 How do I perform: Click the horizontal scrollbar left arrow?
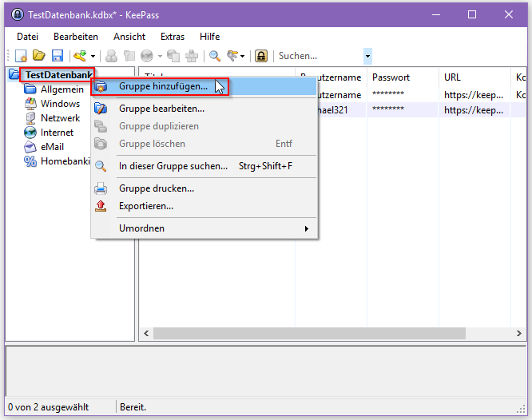pyautogui.click(x=146, y=333)
